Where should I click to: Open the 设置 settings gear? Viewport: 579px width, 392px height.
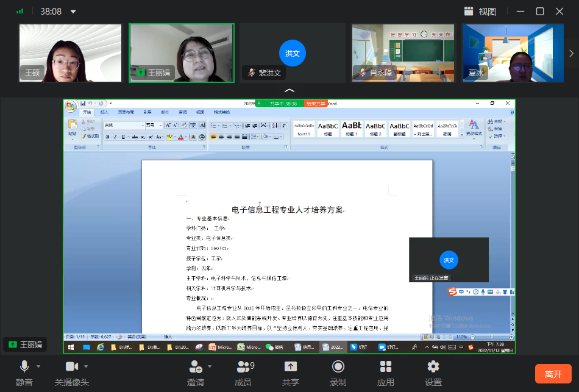pyautogui.click(x=433, y=367)
